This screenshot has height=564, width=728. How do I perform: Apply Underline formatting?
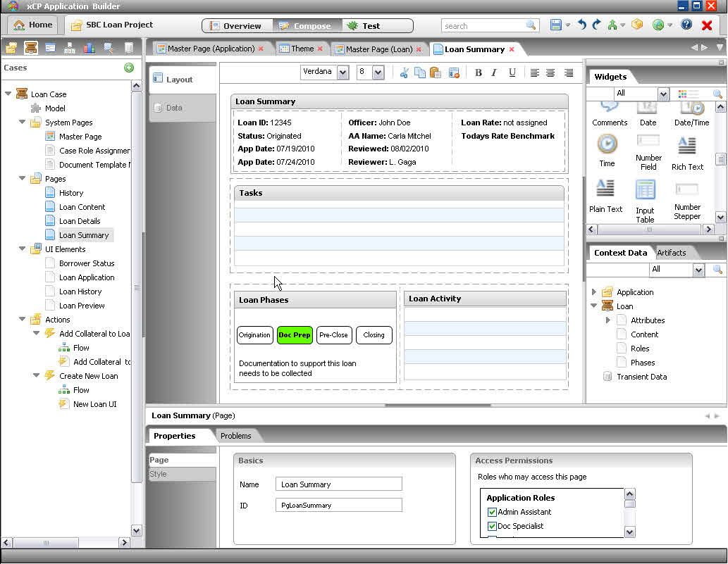[x=512, y=73]
